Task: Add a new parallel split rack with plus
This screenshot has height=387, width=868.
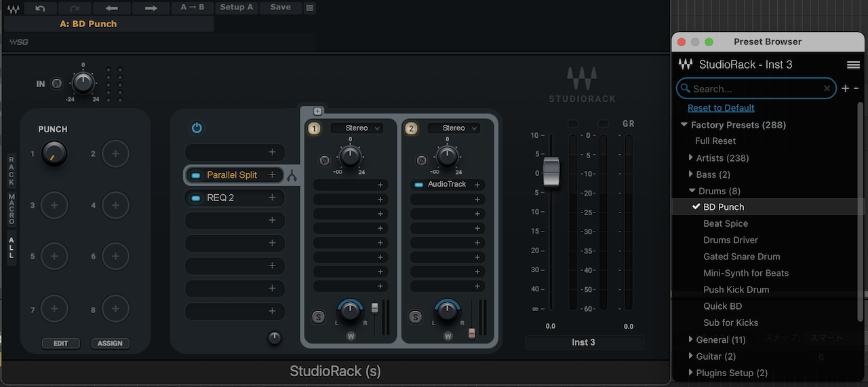Action: [x=318, y=111]
